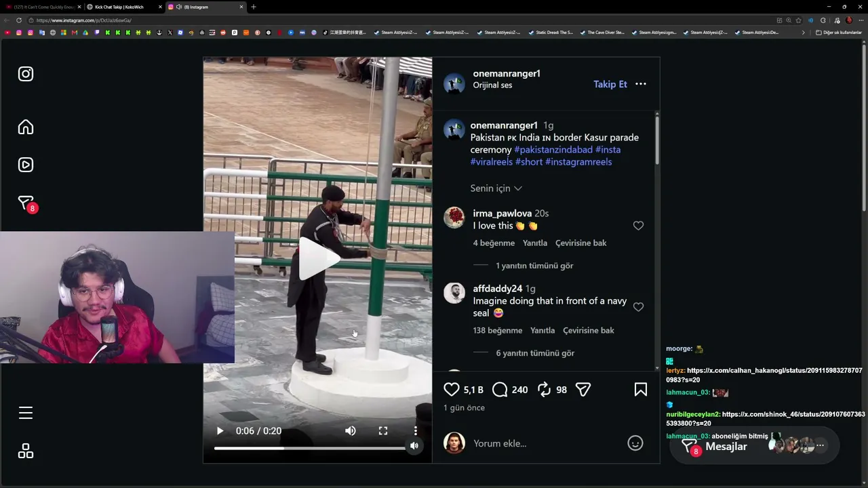Open the three-dot menu in Mesajlar bar

pyautogui.click(x=820, y=445)
